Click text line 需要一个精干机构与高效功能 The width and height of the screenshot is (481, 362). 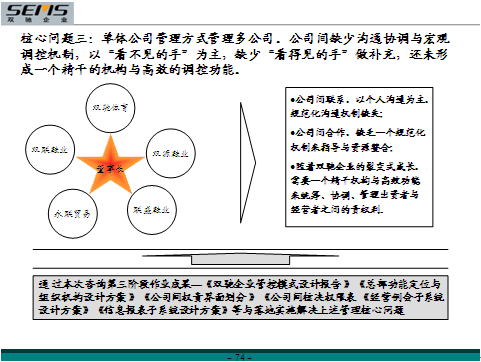tap(355, 180)
